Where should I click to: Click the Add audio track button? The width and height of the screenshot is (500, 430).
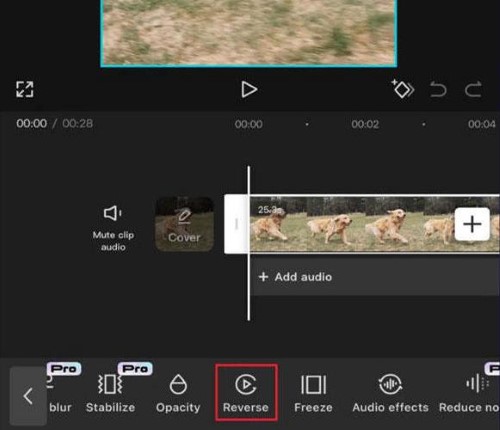pyautogui.click(x=295, y=277)
